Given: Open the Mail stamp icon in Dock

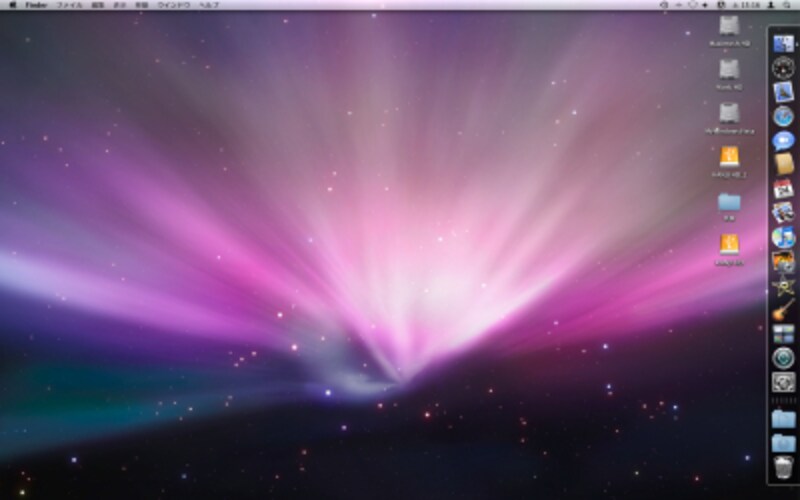Looking at the screenshot, I should click(x=783, y=92).
